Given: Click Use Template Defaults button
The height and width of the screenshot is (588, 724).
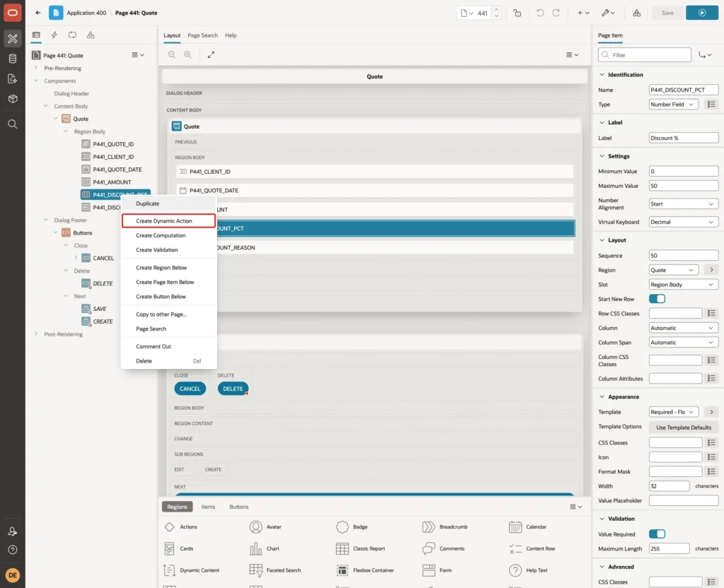Looking at the screenshot, I should (684, 428).
